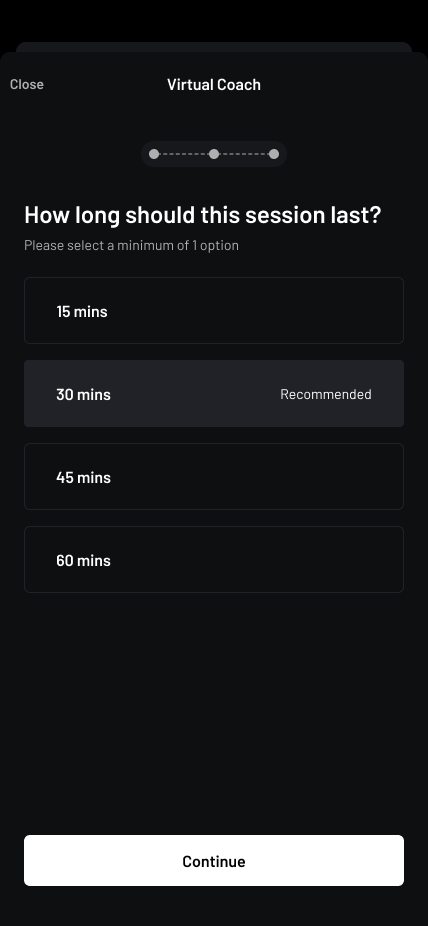This screenshot has height=926, width=428.
Task: Tap the background sheet peeking behind the top
Action: click(214, 47)
